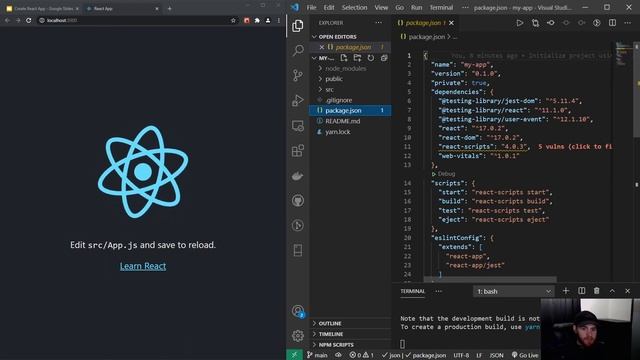Split the terminal panel
This screenshot has height=360, width=640.
582,291
